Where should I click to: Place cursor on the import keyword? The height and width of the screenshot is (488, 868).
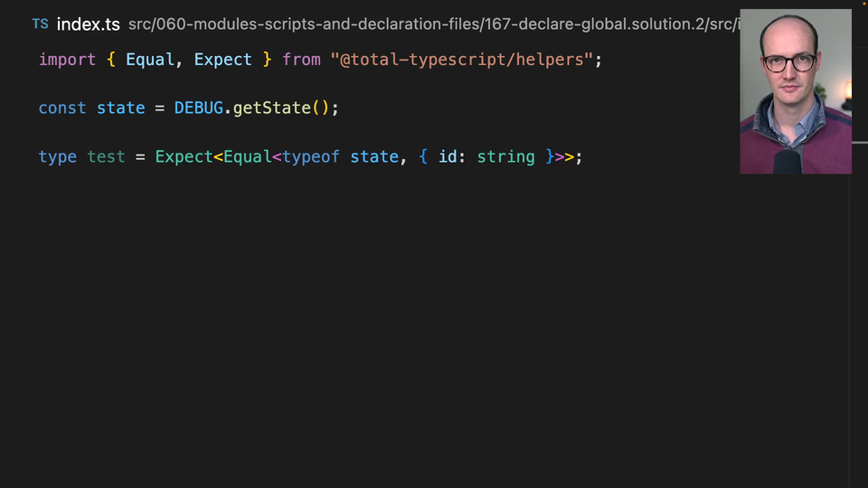tap(67, 60)
